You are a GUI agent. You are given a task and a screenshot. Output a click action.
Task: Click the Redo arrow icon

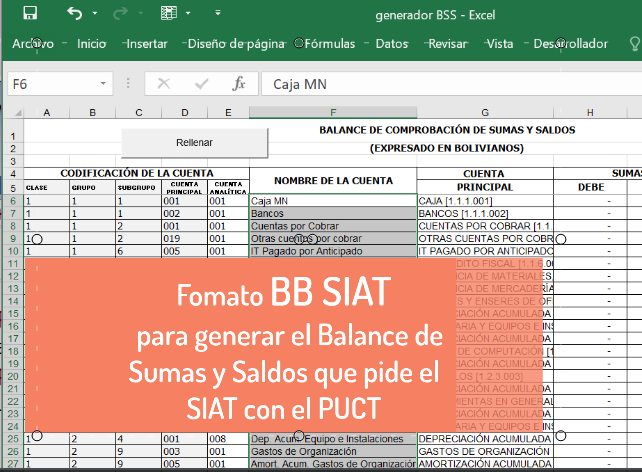(122, 14)
